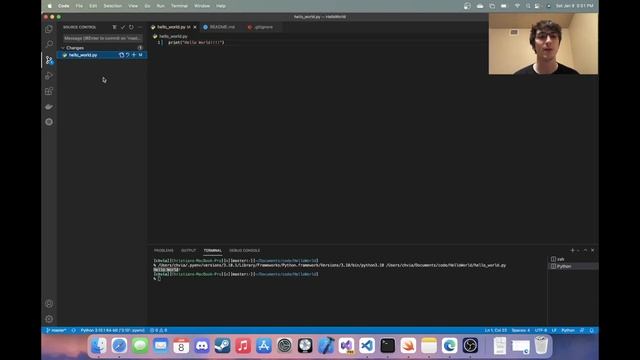The height and width of the screenshot is (360, 640).
Task: Click hello_world.py breadcrumb in editor
Action: tap(173, 36)
